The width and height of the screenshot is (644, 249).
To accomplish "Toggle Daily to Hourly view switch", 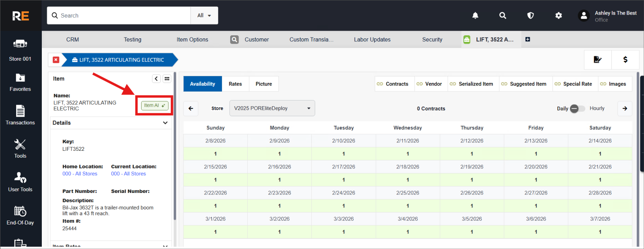I will click(x=577, y=109).
